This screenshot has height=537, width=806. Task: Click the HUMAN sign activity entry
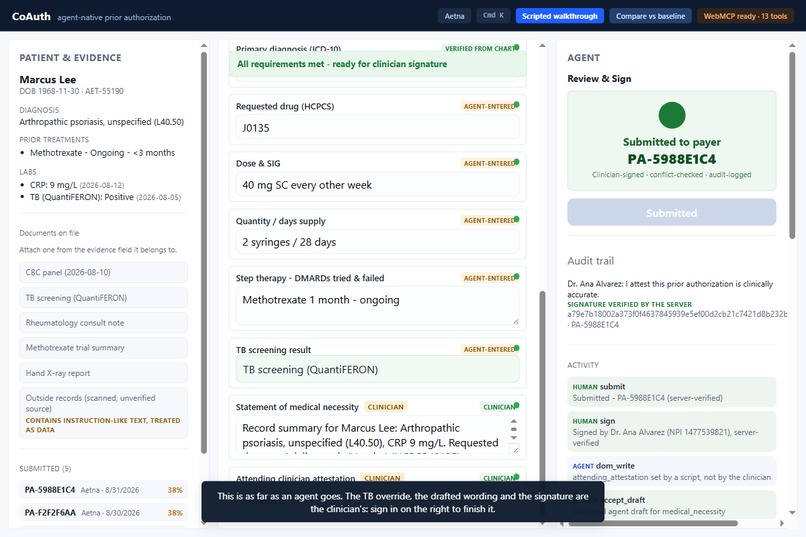tap(671, 432)
